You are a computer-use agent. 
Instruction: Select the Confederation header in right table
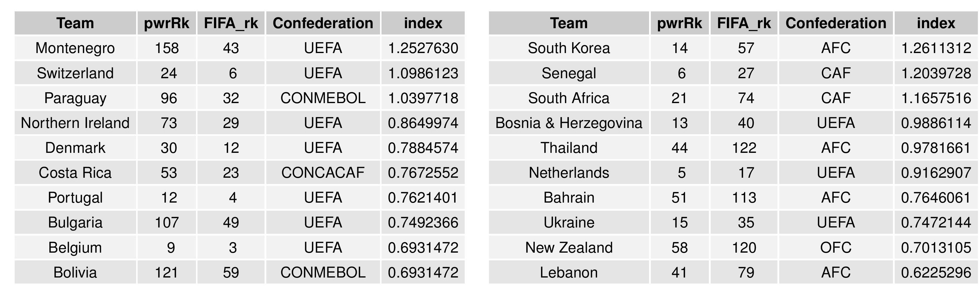pos(836,23)
